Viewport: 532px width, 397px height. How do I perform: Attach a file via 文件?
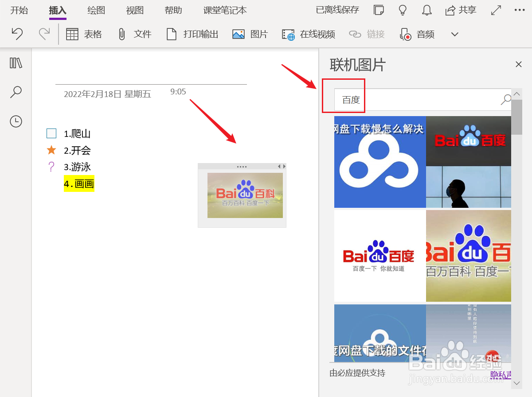[x=134, y=34]
